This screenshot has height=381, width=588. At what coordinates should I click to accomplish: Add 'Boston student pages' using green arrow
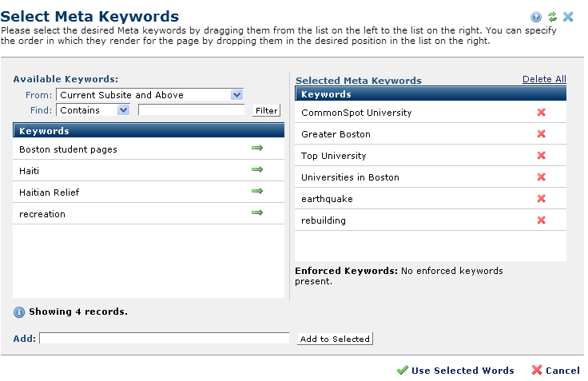256,149
